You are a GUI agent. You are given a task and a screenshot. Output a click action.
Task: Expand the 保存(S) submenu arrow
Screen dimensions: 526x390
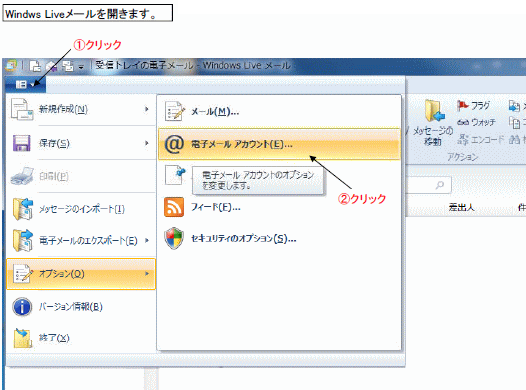(x=147, y=143)
